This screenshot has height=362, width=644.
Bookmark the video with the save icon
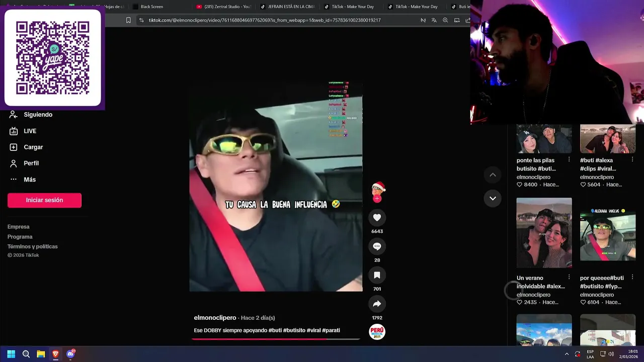pos(377,275)
